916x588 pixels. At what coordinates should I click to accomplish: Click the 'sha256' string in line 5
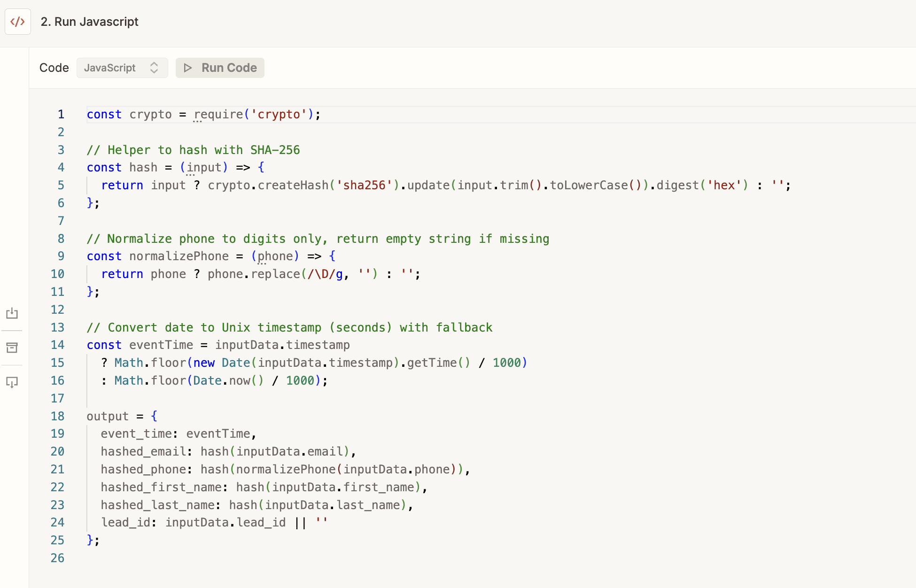pyautogui.click(x=364, y=185)
